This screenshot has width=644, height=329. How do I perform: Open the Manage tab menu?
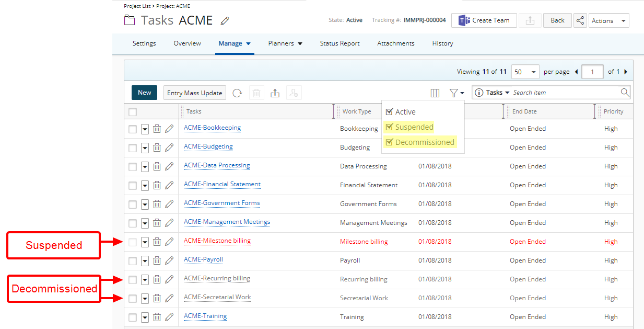click(235, 43)
